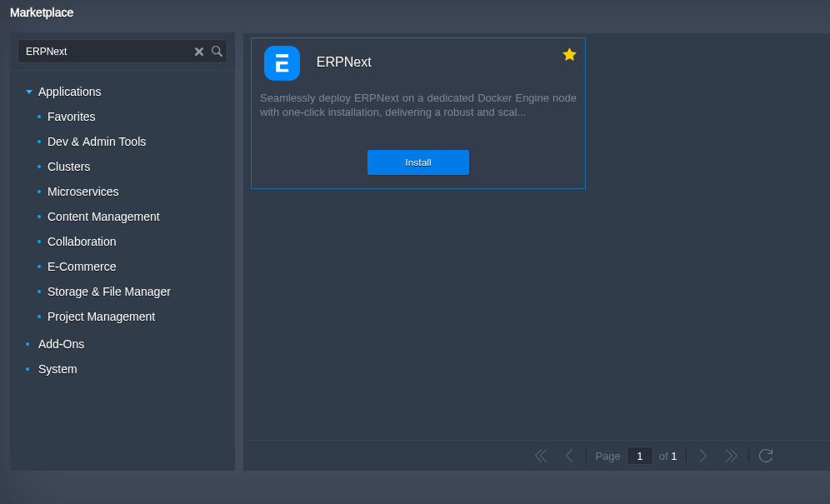Click the ERPNext application logo icon
This screenshot has width=830, height=504.
pyautogui.click(x=282, y=63)
